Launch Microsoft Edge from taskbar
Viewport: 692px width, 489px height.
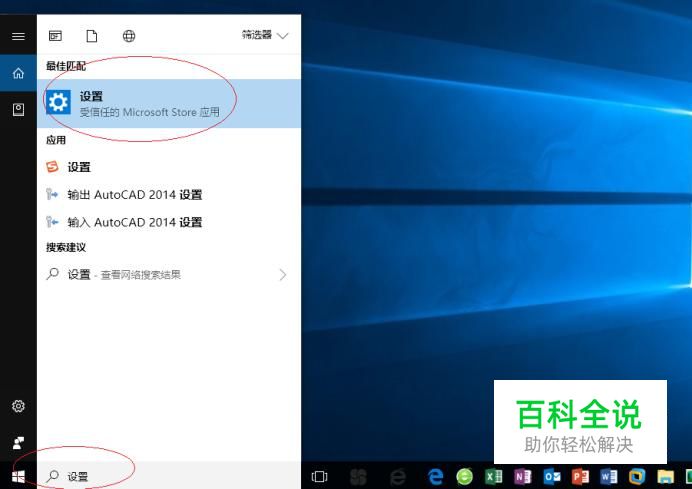436,477
